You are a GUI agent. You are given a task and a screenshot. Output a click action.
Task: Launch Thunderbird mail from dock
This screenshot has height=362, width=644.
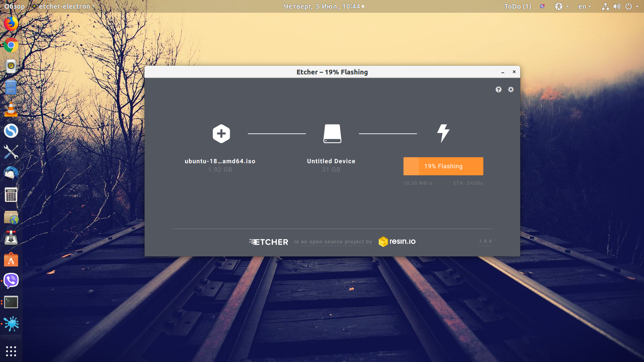[11, 173]
